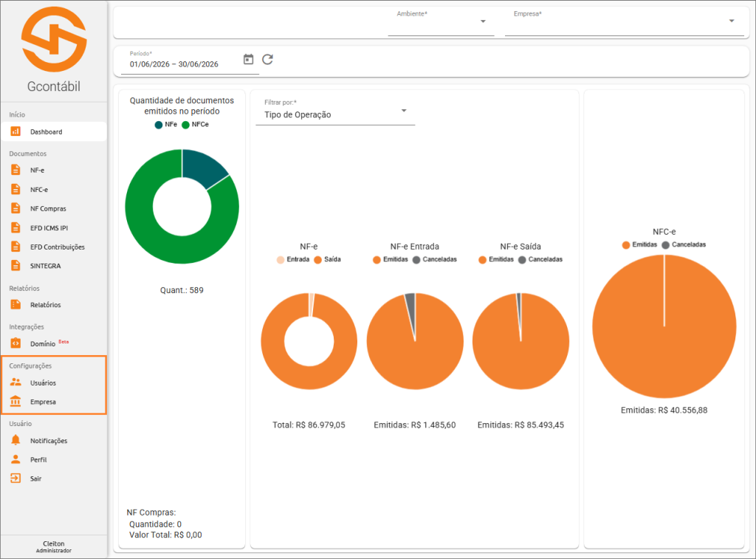The width and height of the screenshot is (756, 559).
Task: Open the Filtrar por Tipo de Operação dropdown
Action: point(335,112)
